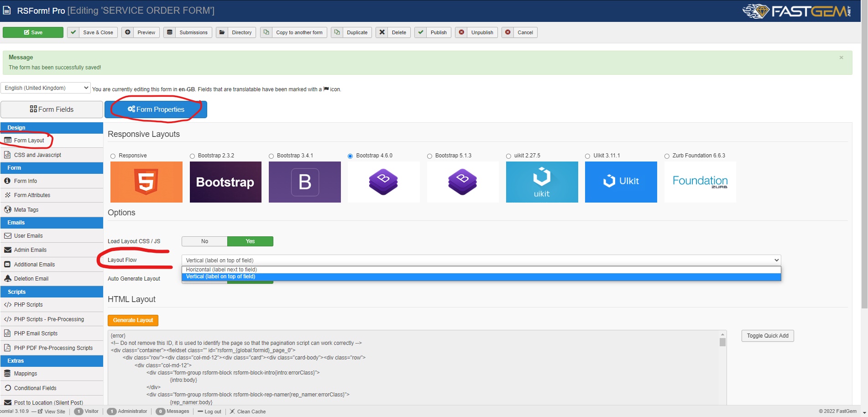Click the Meta Tags globe icon
The width and height of the screenshot is (868, 417).
coord(8,210)
